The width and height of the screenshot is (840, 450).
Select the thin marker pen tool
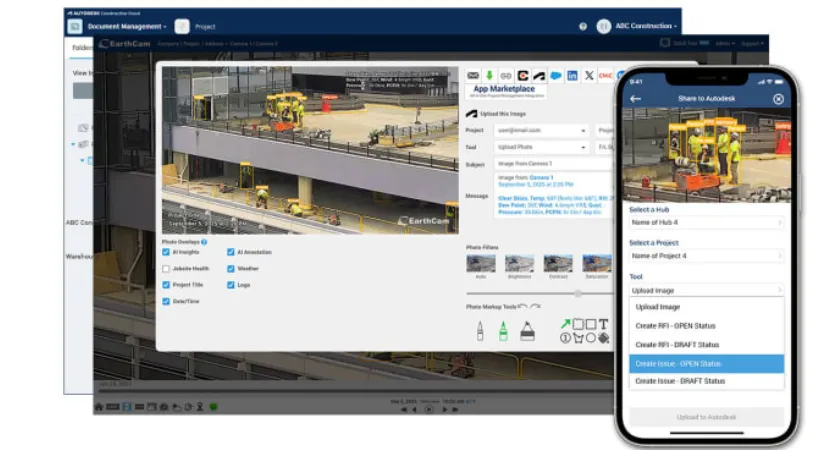pos(480,331)
